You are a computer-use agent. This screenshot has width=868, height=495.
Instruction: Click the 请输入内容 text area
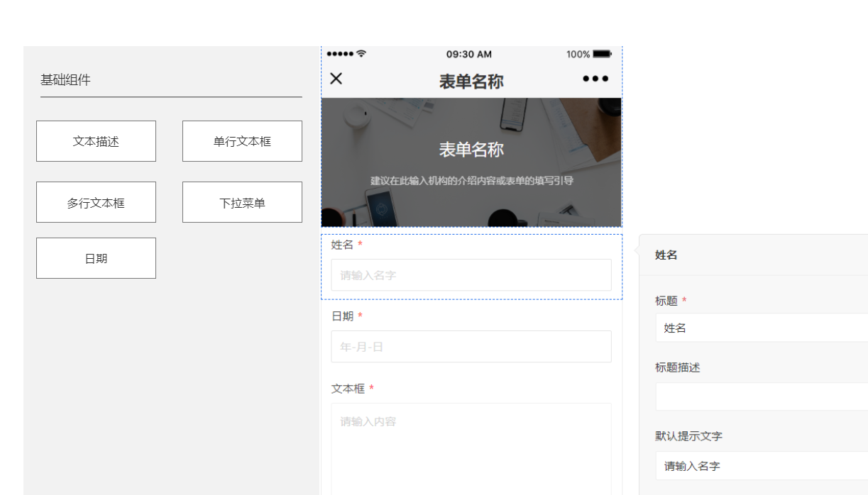click(471, 449)
